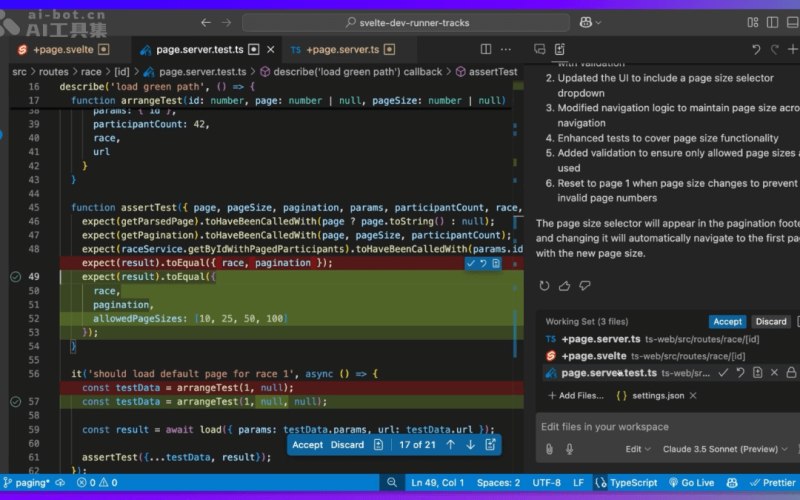
Task: Open the Edit mode dropdown
Action: point(638,449)
